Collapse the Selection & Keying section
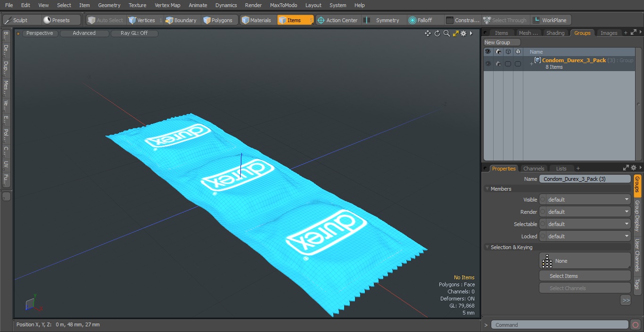Image resolution: width=644 pixels, height=332 pixels. [x=487, y=247]
